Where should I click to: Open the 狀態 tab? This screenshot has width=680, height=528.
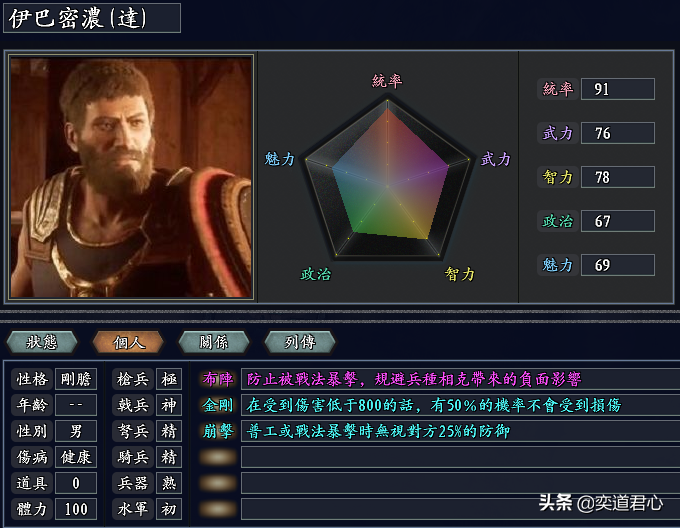[42, 342]
